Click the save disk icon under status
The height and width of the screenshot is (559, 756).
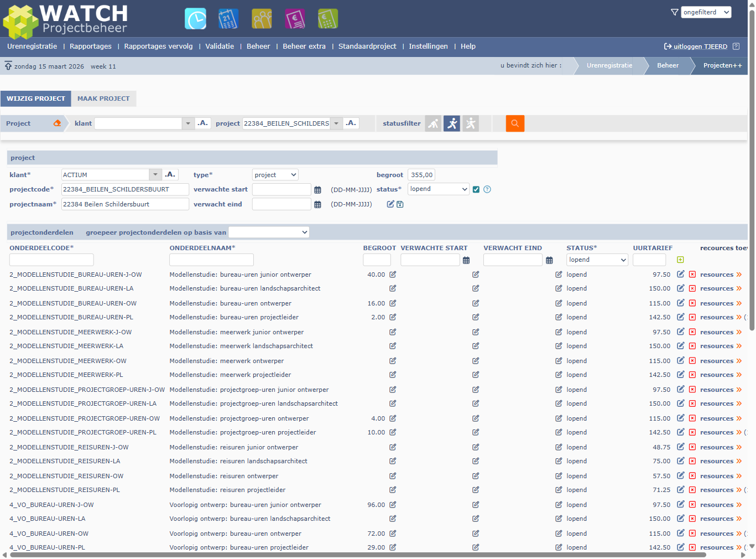pos(400,204)
